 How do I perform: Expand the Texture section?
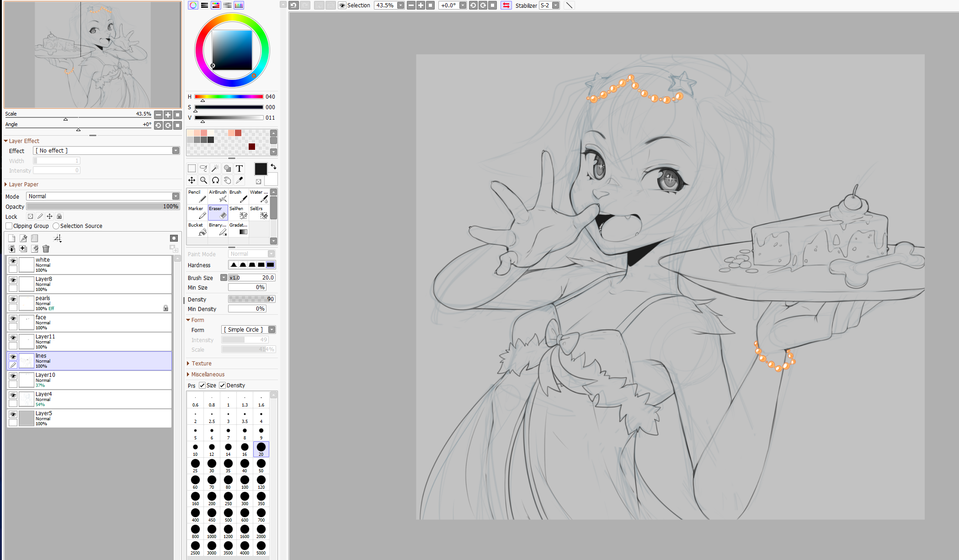[202, 364]
